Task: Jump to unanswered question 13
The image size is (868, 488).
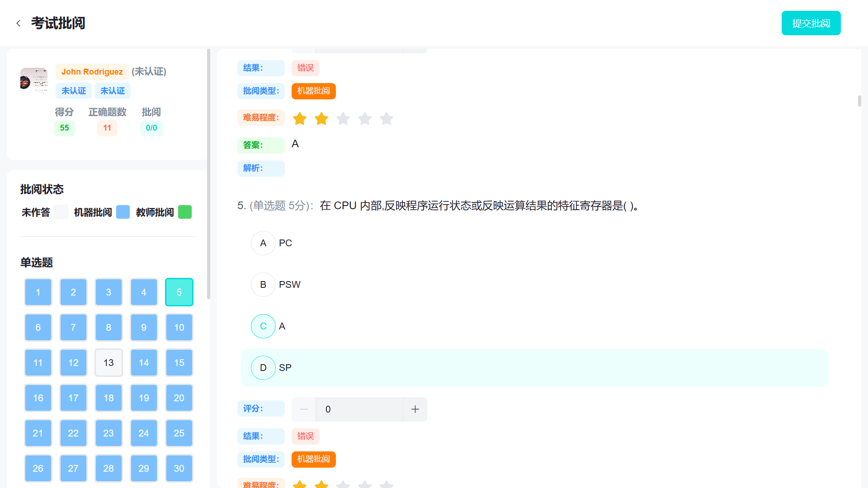Action: (108, 362)
